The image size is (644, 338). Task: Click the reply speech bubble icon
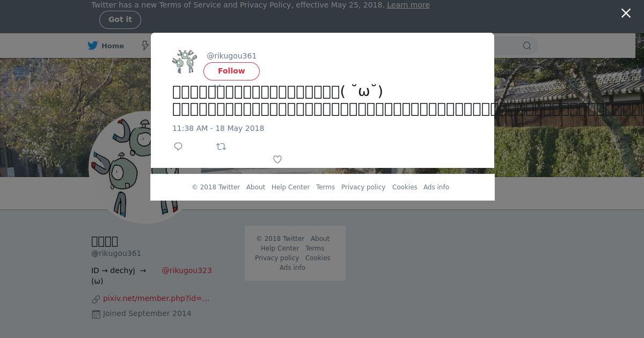[x=178, y=146]
